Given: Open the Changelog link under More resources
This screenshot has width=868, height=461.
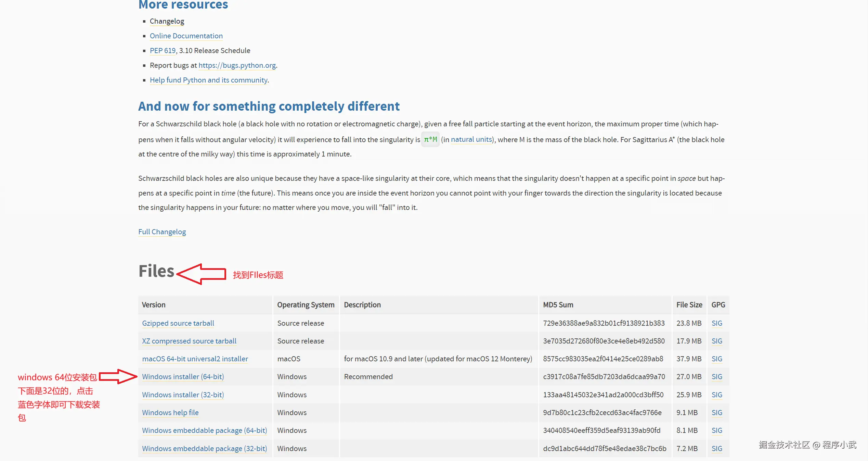Looking at the screenshot, I should [x=167, y=21].
